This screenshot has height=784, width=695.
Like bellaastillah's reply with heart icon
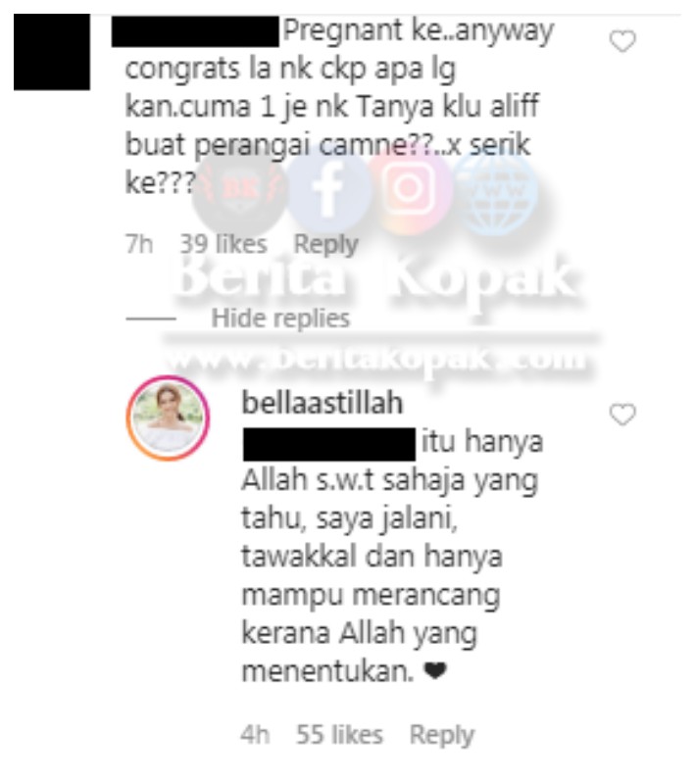(x=622, y=415)
